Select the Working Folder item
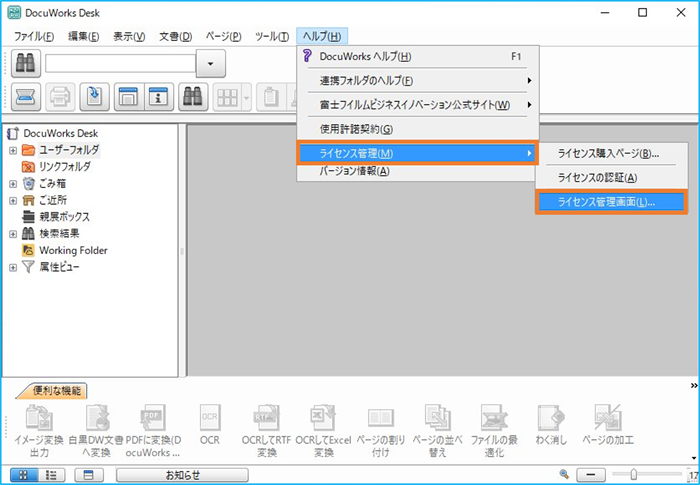Viewport: 700px width, 485px height. (x=73, y=251)
